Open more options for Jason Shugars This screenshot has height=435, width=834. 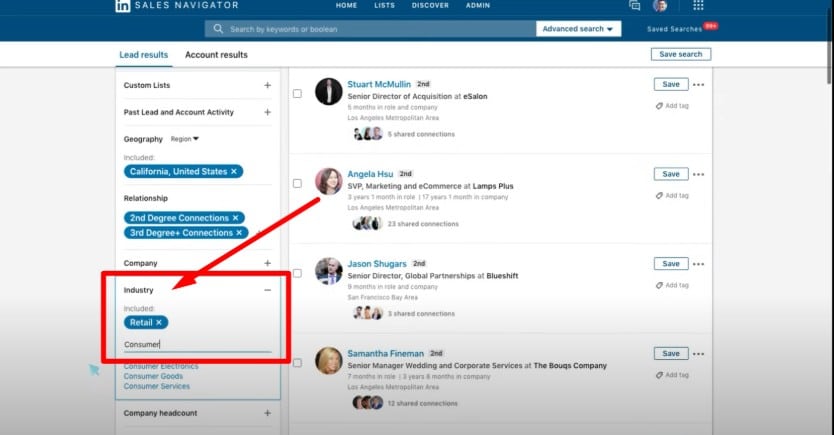698,264
